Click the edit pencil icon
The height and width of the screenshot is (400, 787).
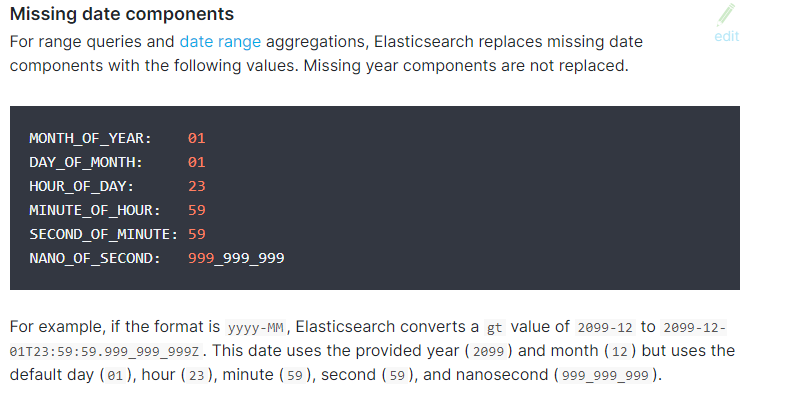pyautogui.click(x=726, y=15)
